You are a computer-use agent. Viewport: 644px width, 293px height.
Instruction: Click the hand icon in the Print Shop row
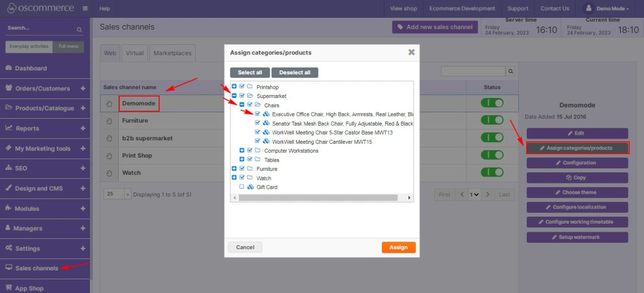tap(110, 156)
